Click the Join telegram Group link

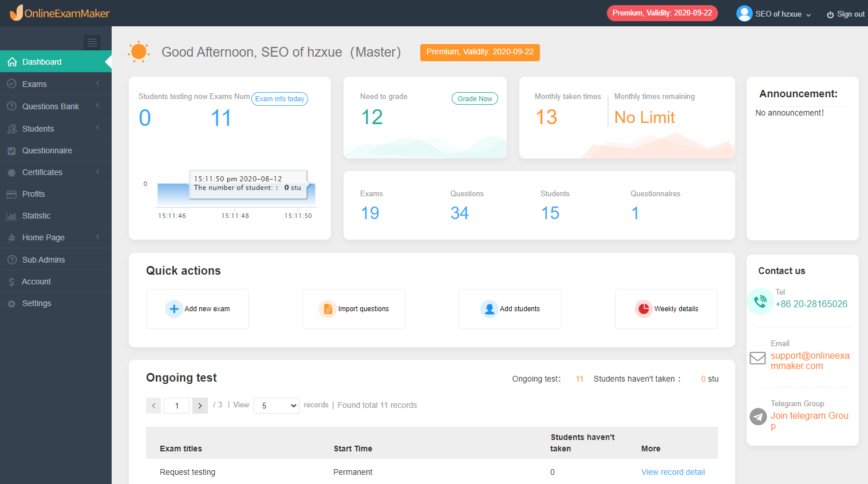point(810,420)
